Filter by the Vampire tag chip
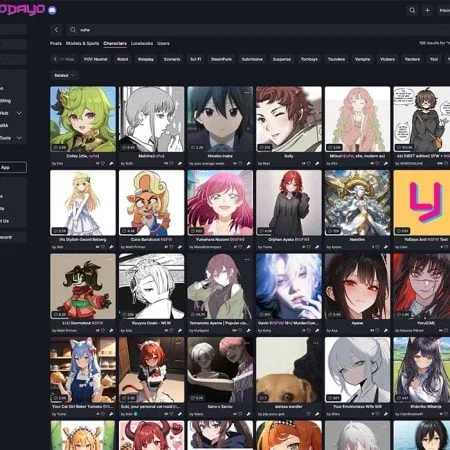This screenshot has height=450, width=450. [362, 59]
